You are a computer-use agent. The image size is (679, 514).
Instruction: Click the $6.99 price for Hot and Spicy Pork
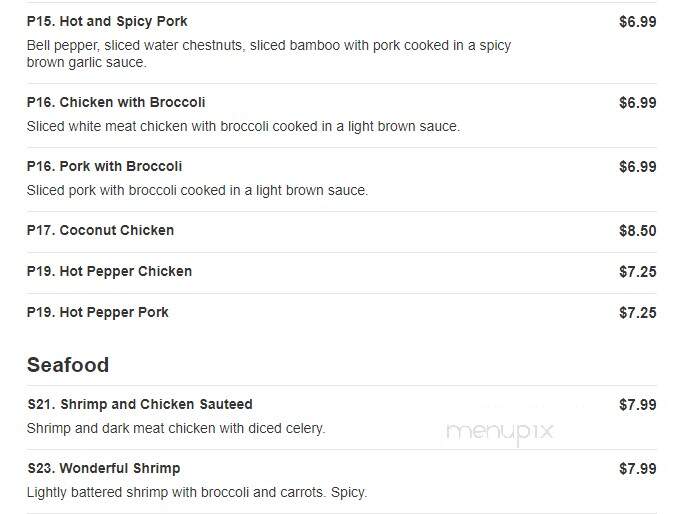(x=637, y=22)
